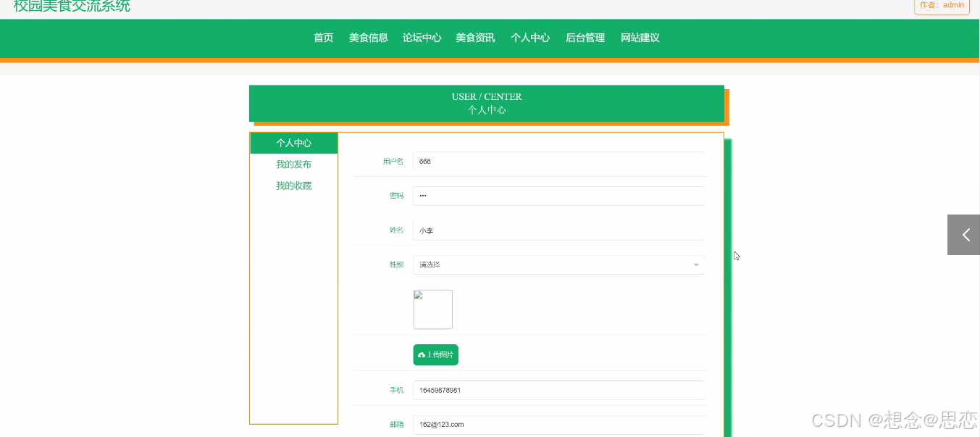980x437 pixels.
Task: Click the 用户名 label
Action: [x=393, y=162]
